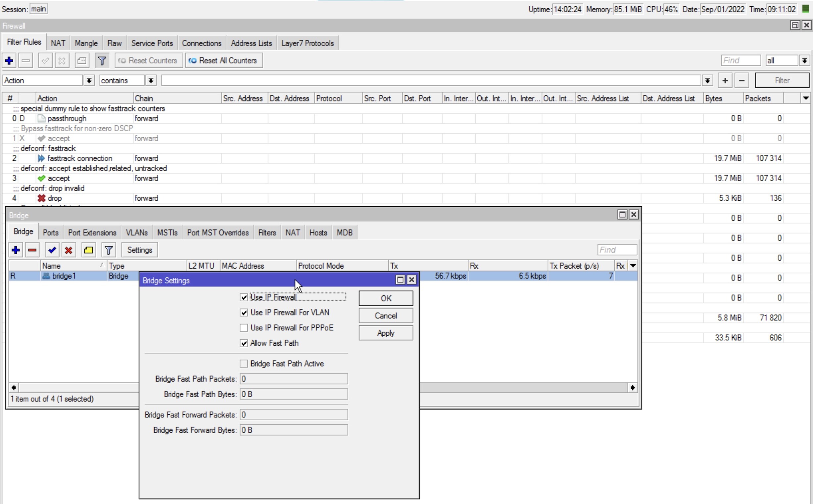Click the Bridge window filter funnel icon
The width and height of the screenshot is (813, 504).
[x=109, y=250]
